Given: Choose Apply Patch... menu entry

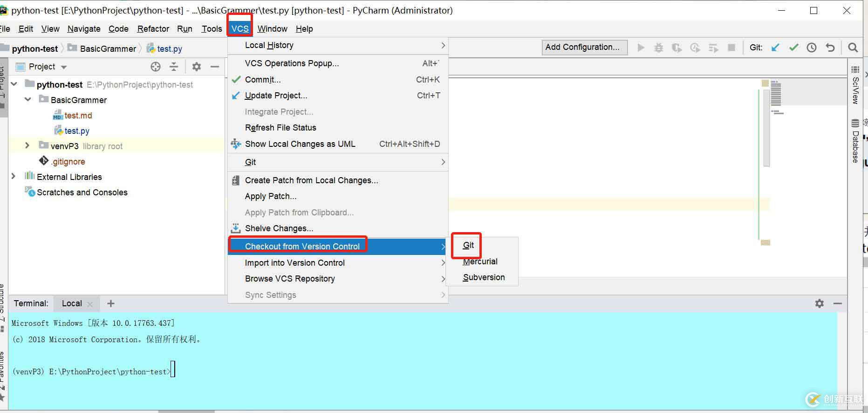Looking at the screenshot, I should [338, 196].
